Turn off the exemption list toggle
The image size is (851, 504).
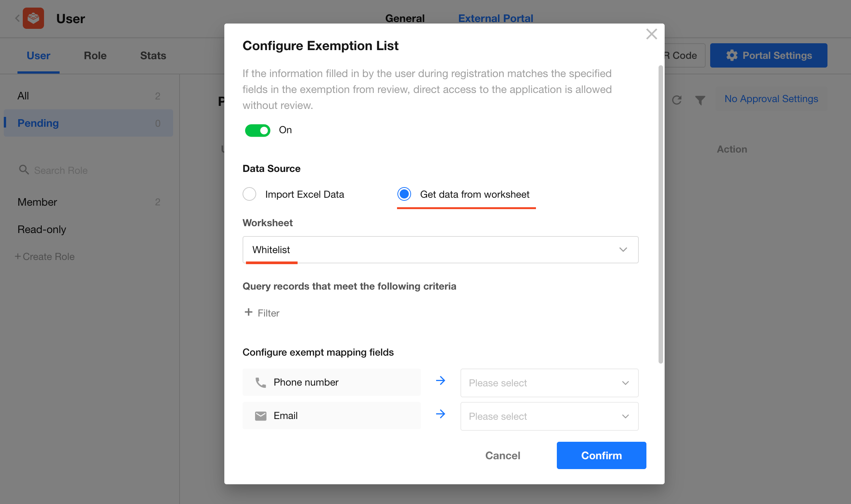click(x=257, y=130)
